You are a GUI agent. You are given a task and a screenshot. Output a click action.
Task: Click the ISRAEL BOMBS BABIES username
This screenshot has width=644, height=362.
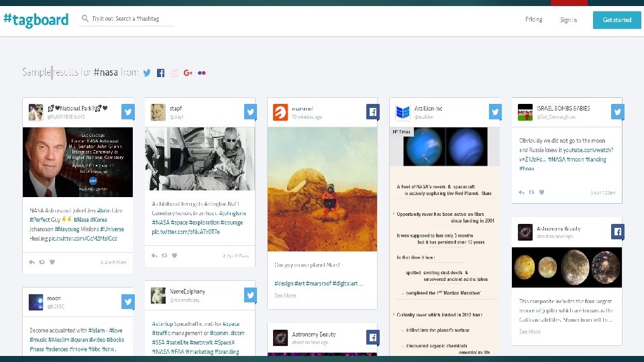[x=563, y=109]
